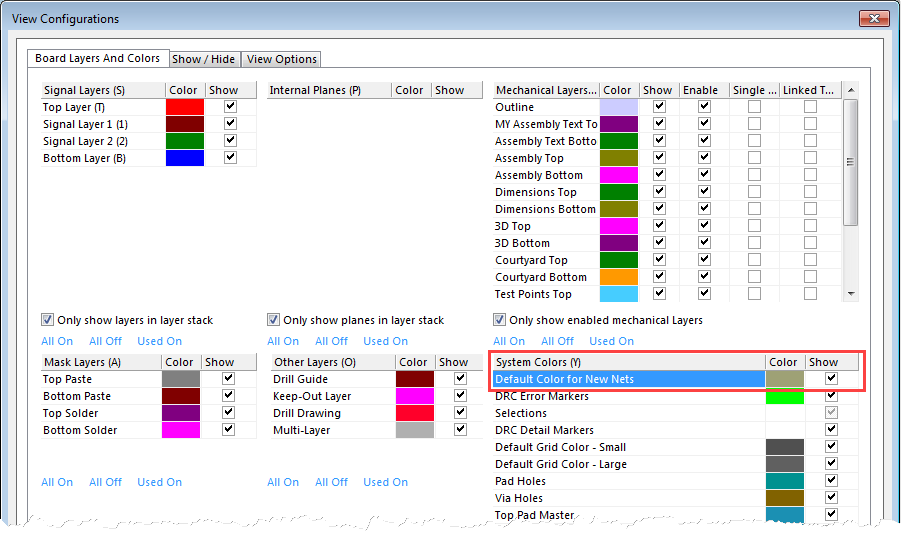Select the MY Assembly Text Top row

click(546, 124)
